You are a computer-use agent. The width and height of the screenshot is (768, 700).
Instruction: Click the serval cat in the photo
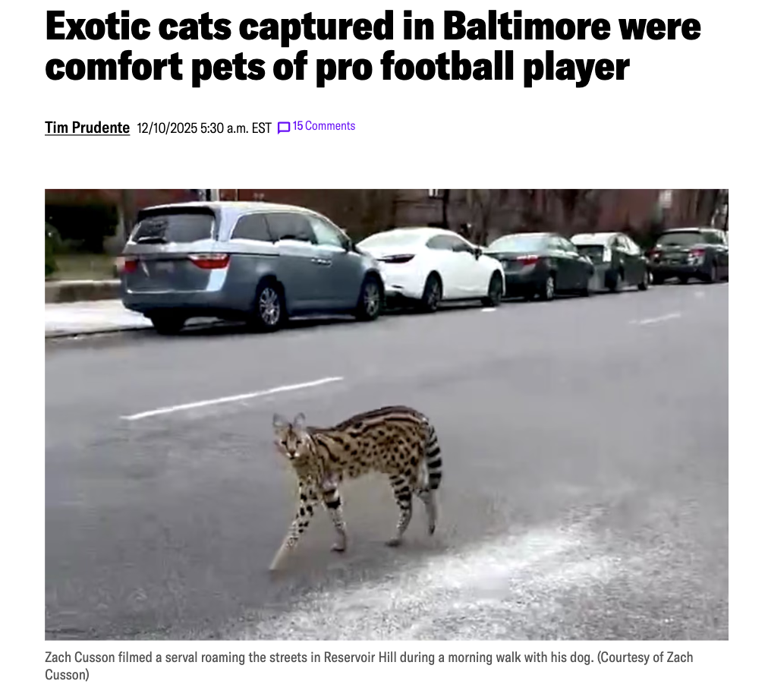tap(356, 486)
